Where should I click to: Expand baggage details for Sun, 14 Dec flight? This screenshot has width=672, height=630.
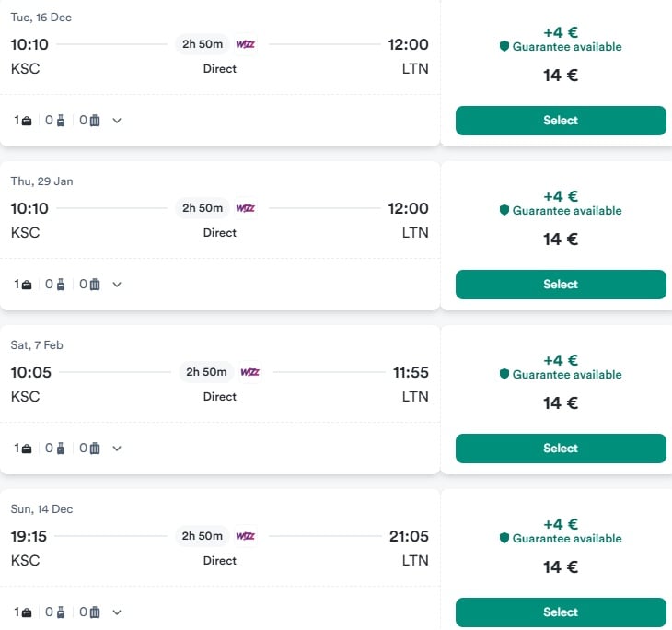[117, 612]
